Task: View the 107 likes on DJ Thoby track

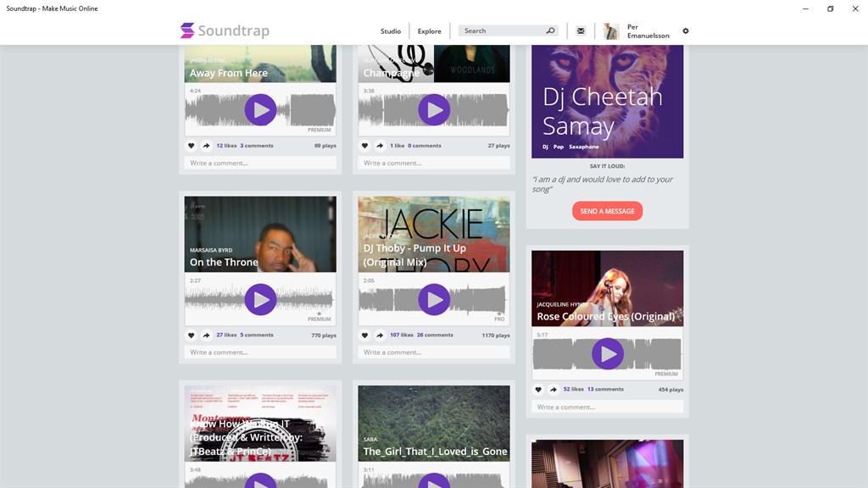Action: (402, 335)
